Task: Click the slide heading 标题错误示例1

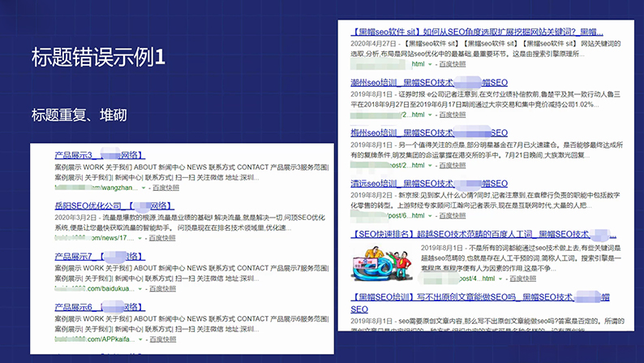Action: [98, 57]
